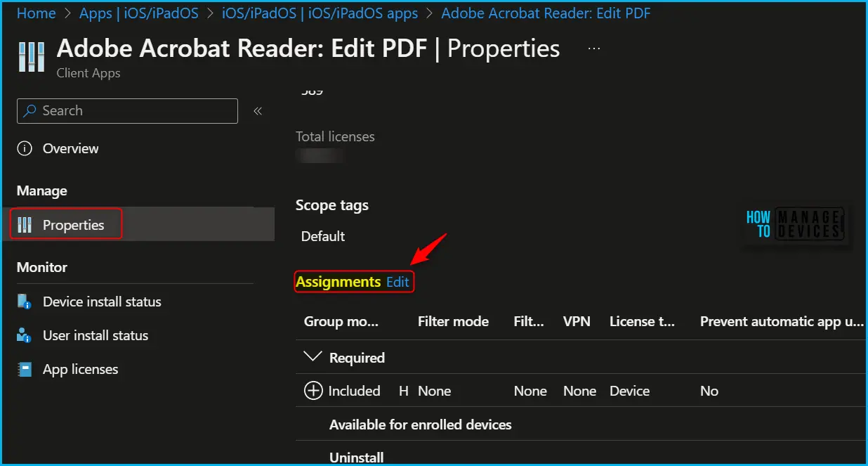Click the Overview info icon
Screen dimensions: 868x466
click(25, 149)
